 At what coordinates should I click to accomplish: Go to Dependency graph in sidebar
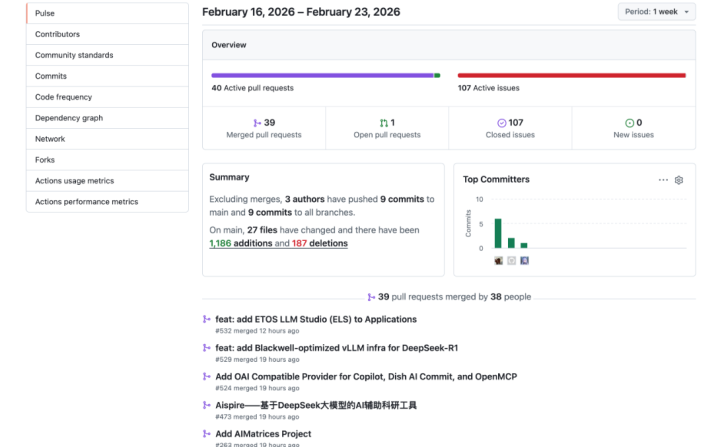click(x=69, y=118)
